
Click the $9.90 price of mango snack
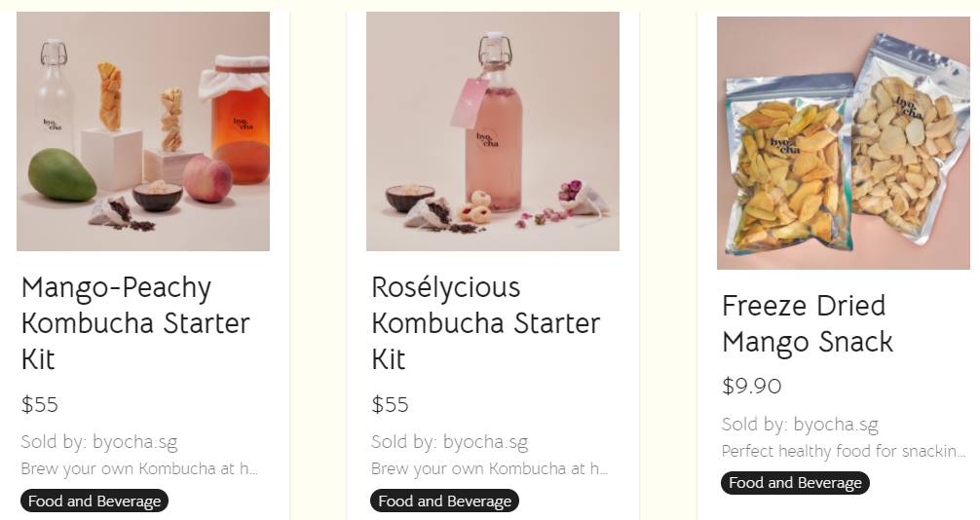coord(751,386)
